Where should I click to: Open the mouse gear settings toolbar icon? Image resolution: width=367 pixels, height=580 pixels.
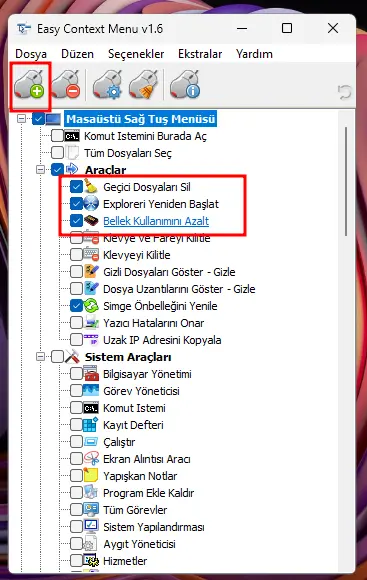click(107, 86)
